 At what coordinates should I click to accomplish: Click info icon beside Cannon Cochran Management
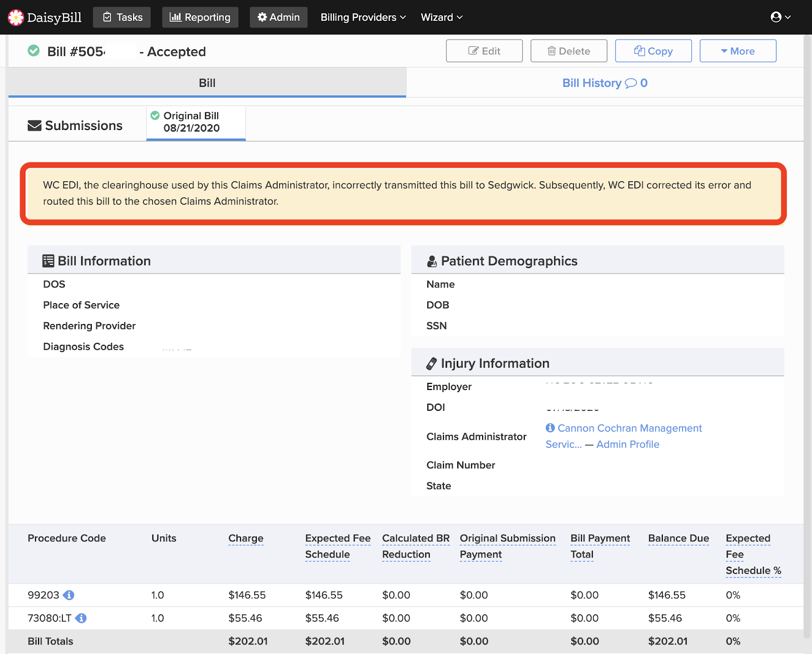(x=550, y=428)
